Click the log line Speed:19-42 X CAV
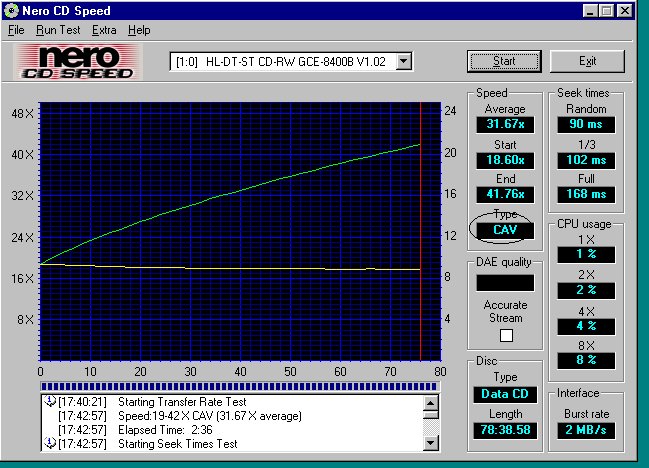 point(210,416)
